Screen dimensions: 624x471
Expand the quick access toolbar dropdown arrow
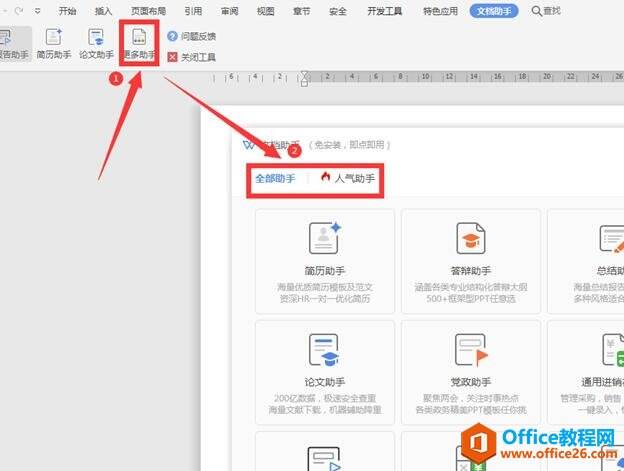(x=37, y=11)
